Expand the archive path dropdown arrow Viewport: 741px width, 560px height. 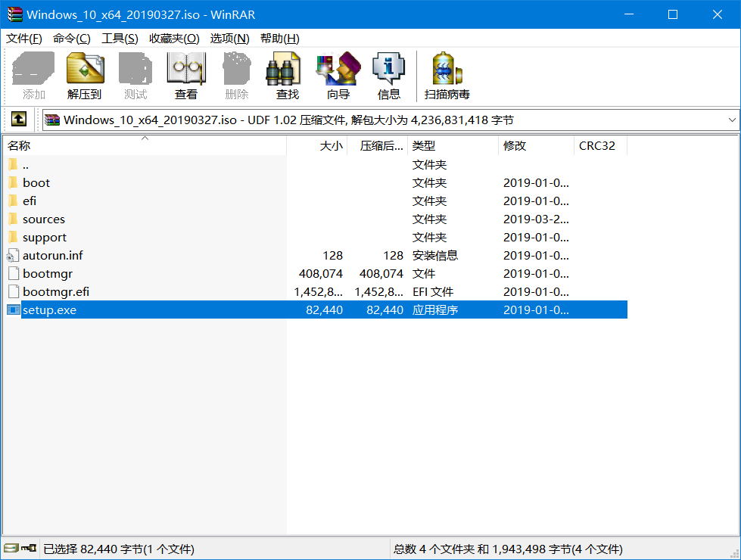click(732, 120)
